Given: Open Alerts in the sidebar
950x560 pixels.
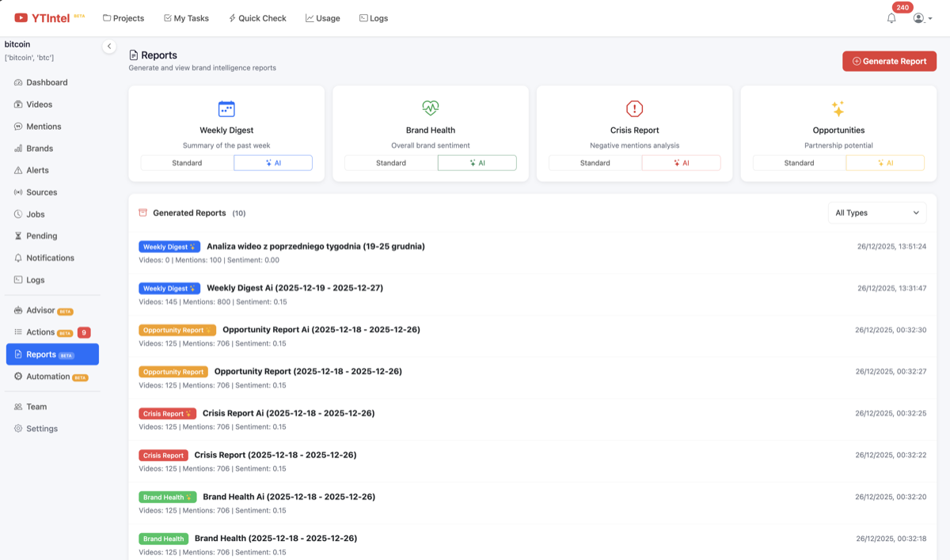Looking at the screenshot, I should click(37, 170).
